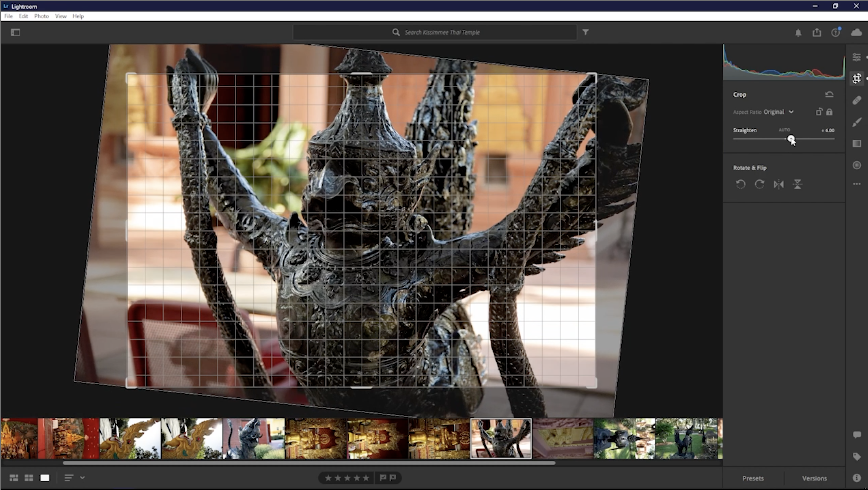Switch to single photo detail view
The width and height of the screenshot is (868, 490).
click(x=45, y=478)
